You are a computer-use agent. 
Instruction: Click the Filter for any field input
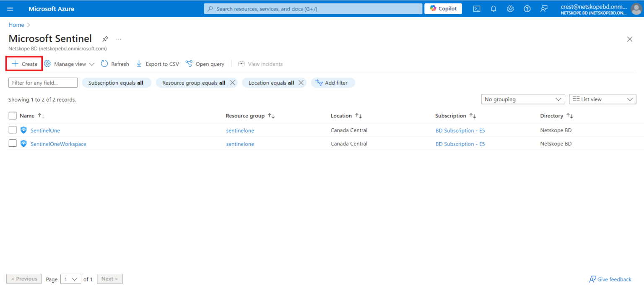tap(42, 83)
